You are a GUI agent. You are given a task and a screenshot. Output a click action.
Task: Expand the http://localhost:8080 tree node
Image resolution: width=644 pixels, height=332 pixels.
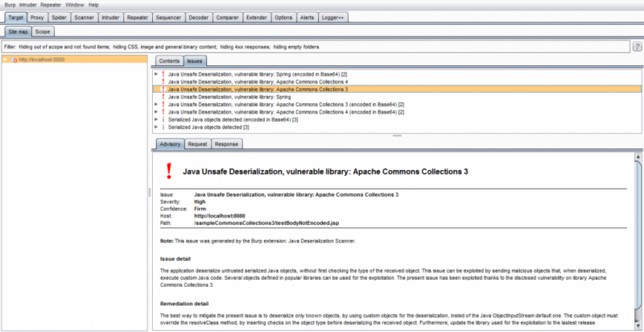6,60
